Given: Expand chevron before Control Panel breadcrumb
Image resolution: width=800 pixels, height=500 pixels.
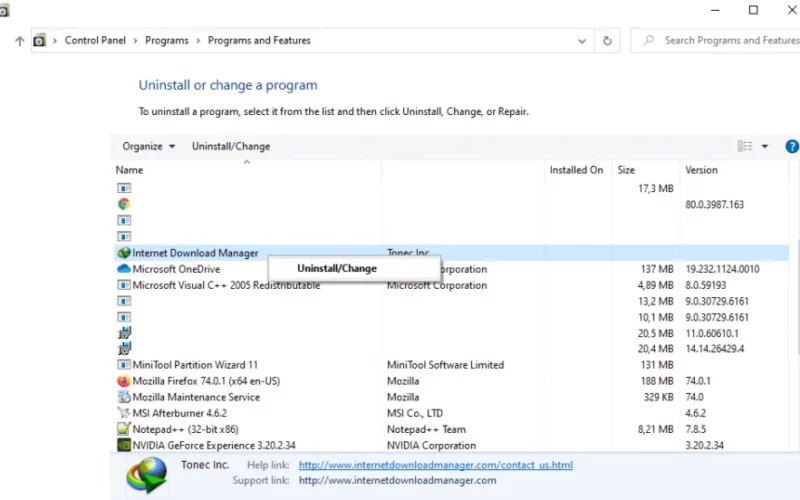Looking at the screenshot, I should (55, 41).
